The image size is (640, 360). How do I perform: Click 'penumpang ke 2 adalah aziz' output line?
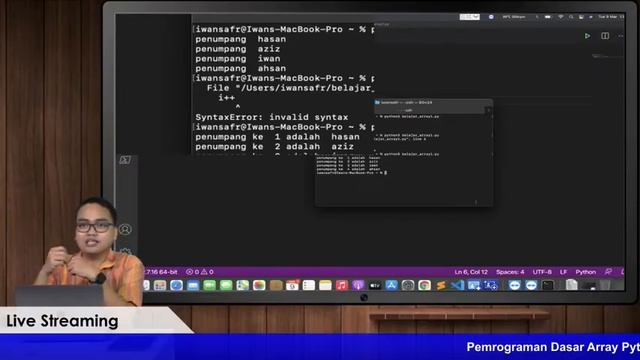(x=274, y=147)
